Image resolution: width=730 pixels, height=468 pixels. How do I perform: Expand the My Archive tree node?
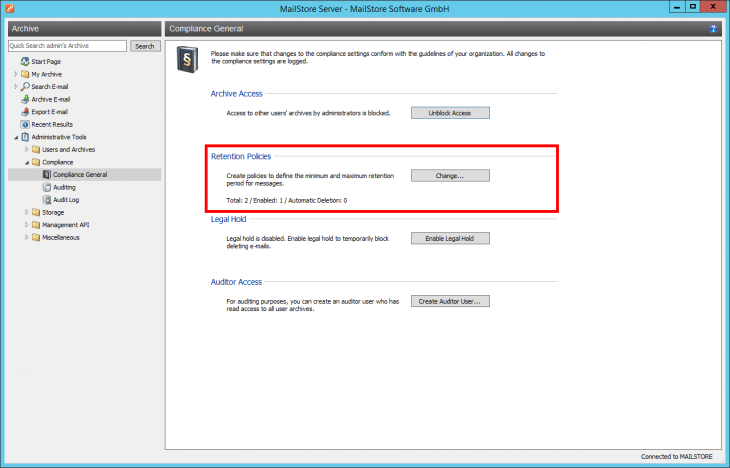pos(16,74)
